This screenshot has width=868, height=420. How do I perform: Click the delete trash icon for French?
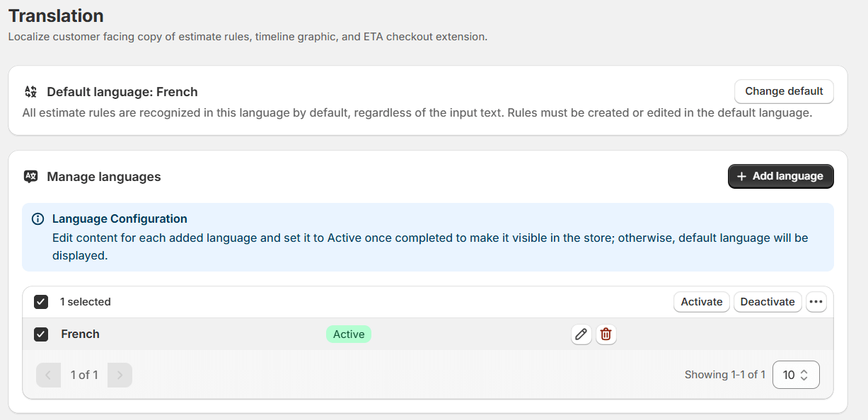click(x=606, y=334)
